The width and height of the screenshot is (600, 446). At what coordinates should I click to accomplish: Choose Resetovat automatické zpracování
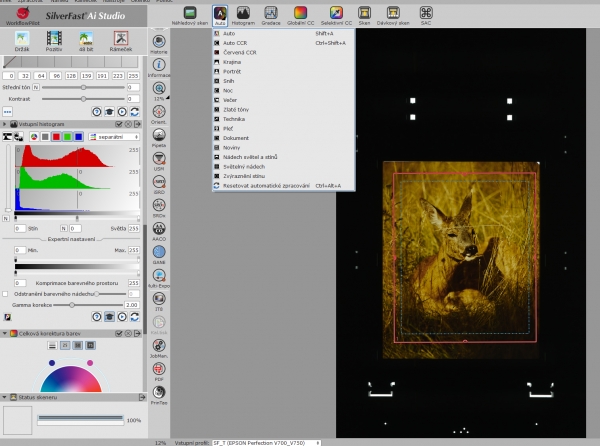[x=284, y=186]
